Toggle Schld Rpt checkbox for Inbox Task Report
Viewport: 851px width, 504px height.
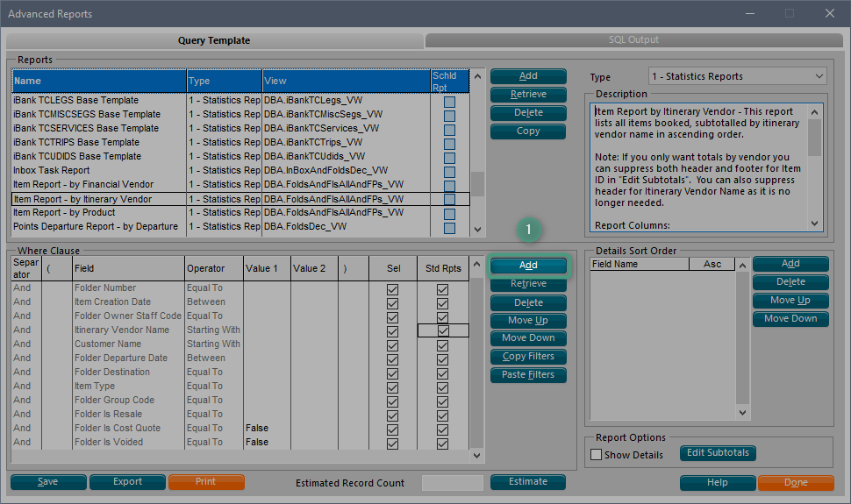point(449,172)
